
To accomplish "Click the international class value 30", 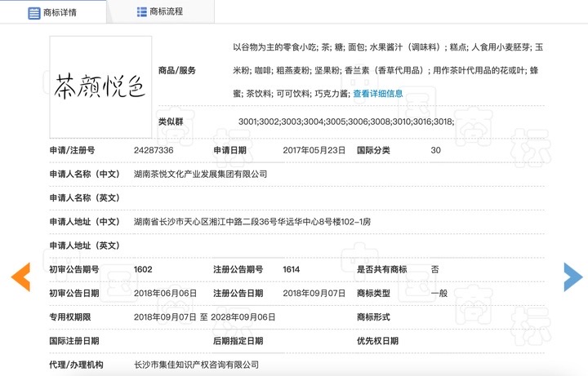I will (x=435, y=151).
